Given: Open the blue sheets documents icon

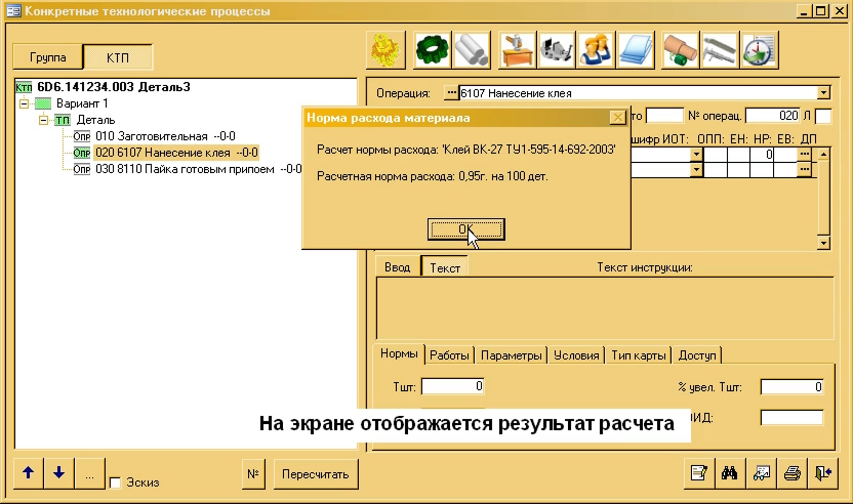Looking at the screenshot, I should (635, 50).
